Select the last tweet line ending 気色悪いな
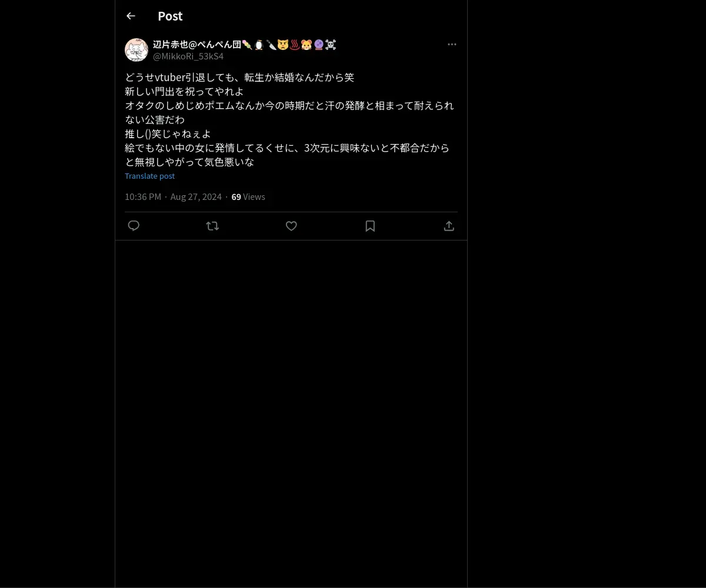The width and height of the screenshot is (706, 588). pyautogui.click(x=189, y=162)
